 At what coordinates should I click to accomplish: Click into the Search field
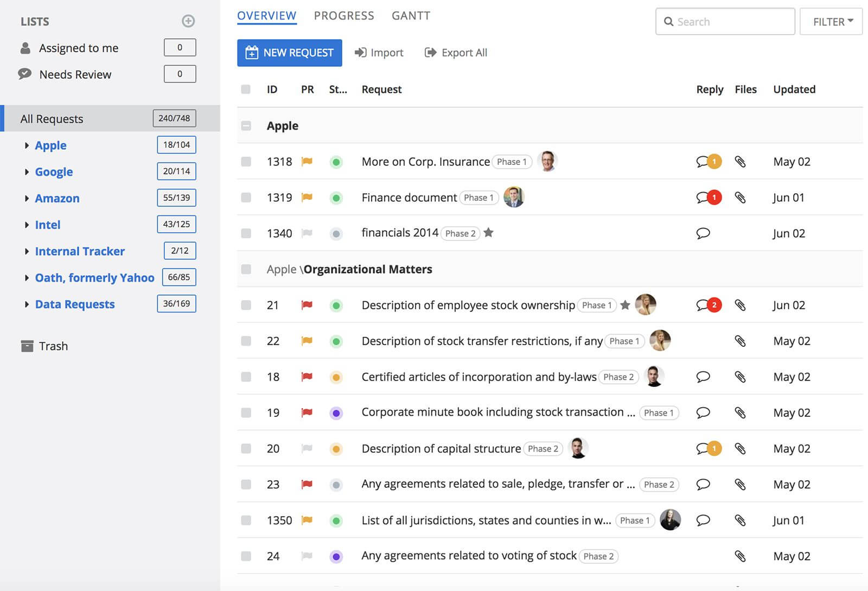click(725, 22)
